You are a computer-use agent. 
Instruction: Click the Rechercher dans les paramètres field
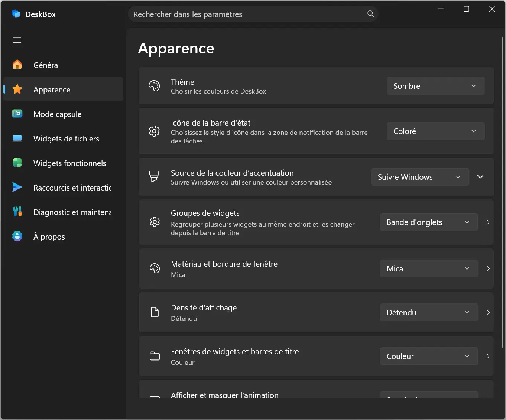coord(253,14)
